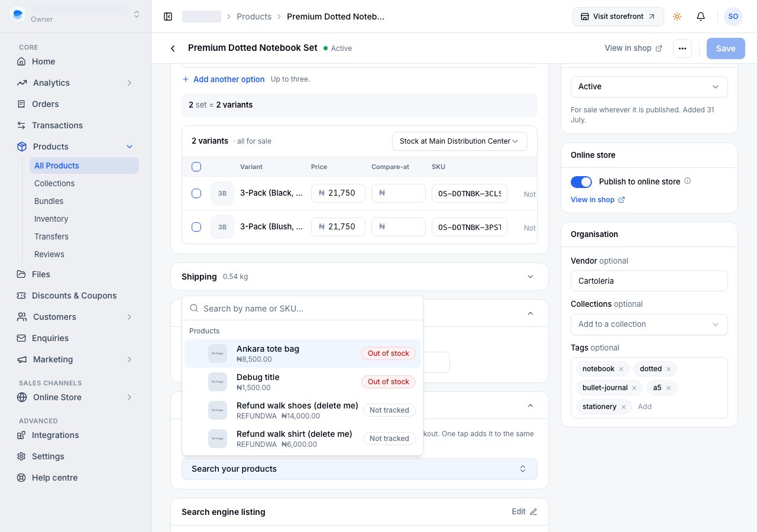
Task: Click the store logo in the sidebar
Action: pyautogui.click(x=18, y=14)
